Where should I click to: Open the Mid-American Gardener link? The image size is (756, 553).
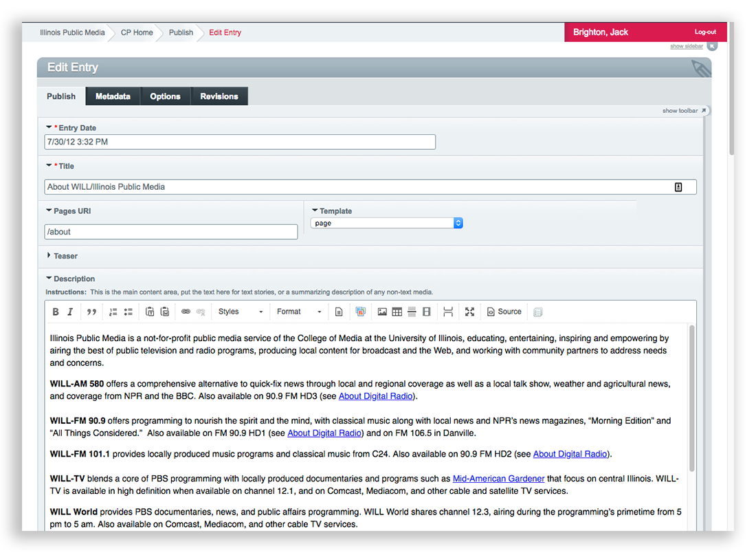[498, 479]
